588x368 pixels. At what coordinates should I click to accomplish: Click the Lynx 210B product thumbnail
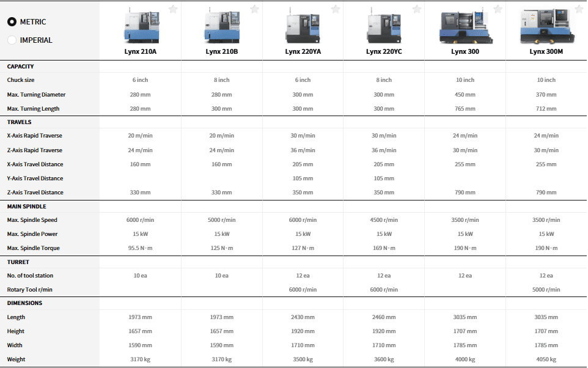point(221,26)
